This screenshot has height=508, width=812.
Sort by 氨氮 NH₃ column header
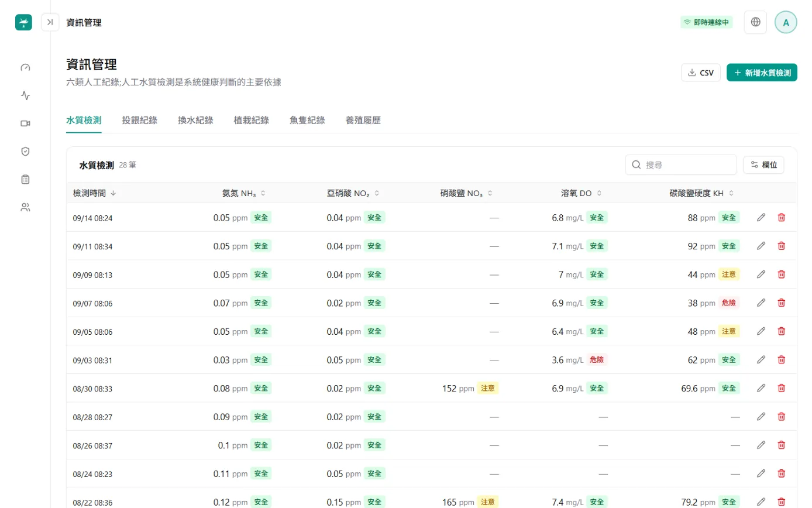tap(244, 193)
